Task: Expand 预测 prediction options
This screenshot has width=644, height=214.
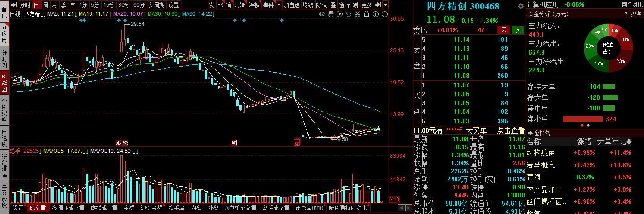Action: pyautogui.click(x=353, y=5)
